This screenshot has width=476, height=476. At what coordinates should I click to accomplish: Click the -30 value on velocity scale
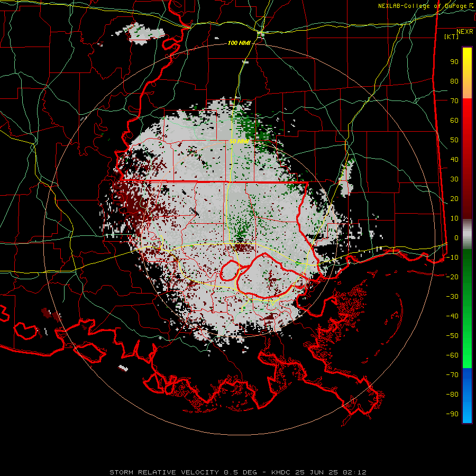452,297
